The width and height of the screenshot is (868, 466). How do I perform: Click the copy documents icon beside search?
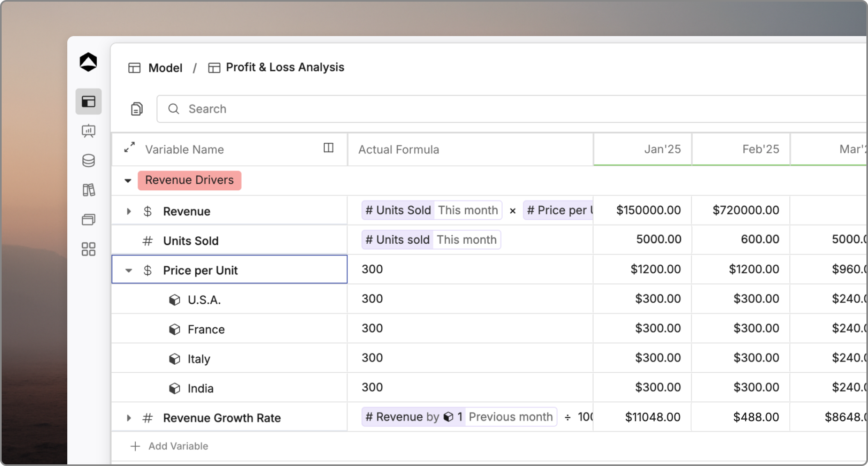tap(137, 109)
